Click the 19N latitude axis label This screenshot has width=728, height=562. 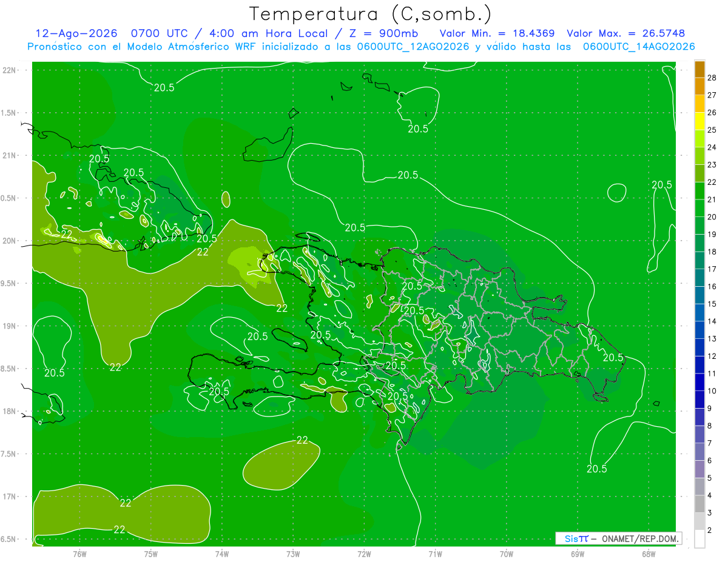tap(10, 326)
